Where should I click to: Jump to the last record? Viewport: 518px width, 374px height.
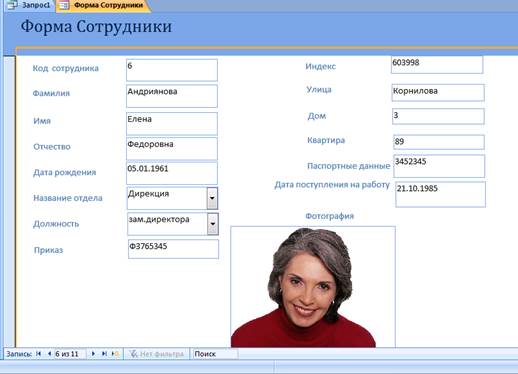pyautogui.click(x=104, y=354)
